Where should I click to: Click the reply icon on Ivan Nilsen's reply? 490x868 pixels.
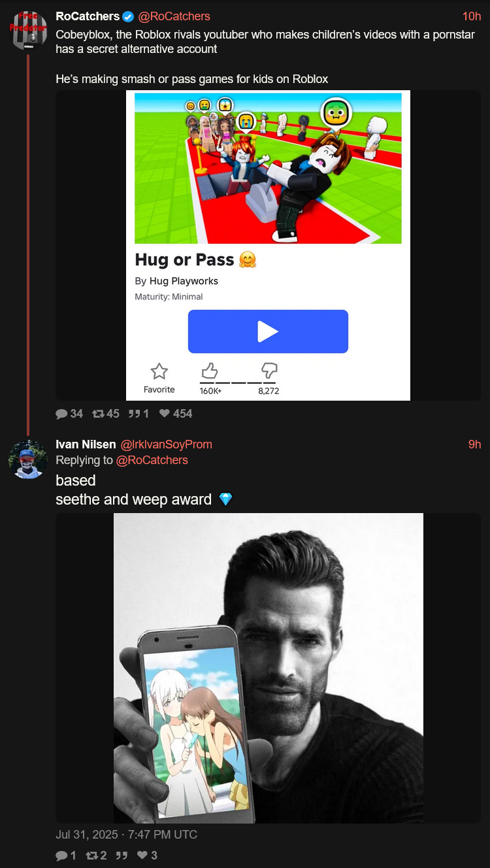pyautogui.click(x=61, y=855)
